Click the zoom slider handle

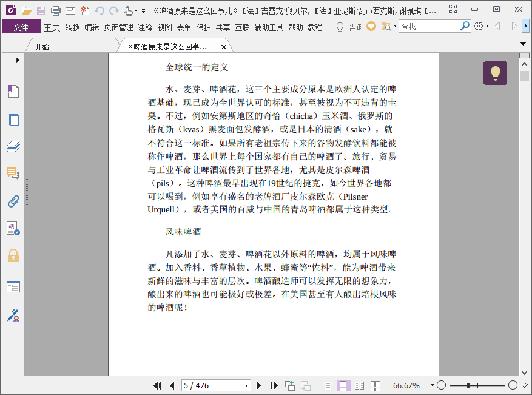coord(468,385)
